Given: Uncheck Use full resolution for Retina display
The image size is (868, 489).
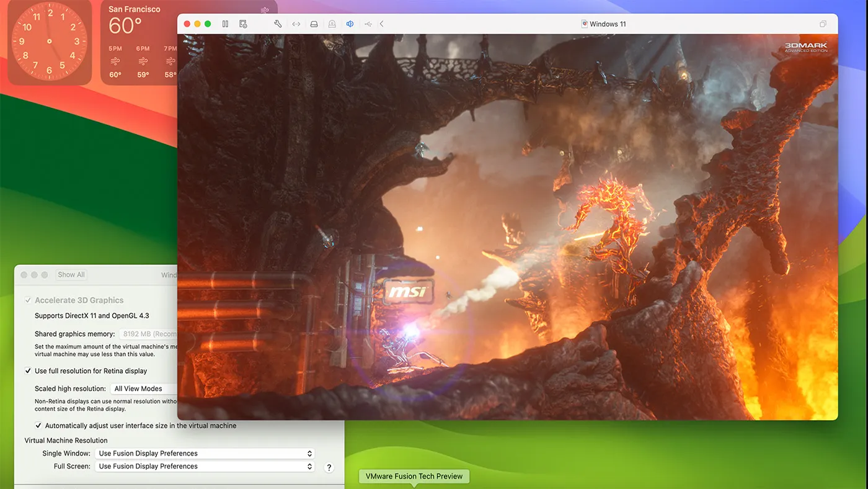Looking at the screenshot, I should point(27,370).
